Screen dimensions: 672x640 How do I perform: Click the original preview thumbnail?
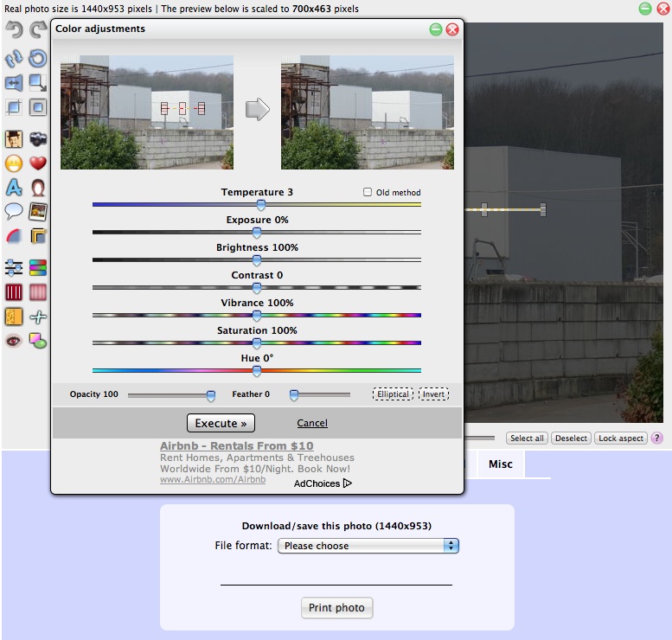click(x=147, y=112)
